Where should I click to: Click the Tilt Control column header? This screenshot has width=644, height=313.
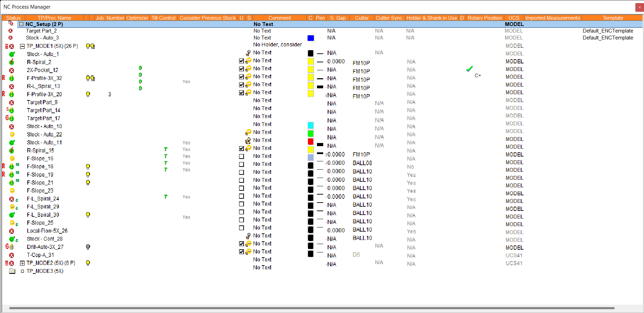[163, 18]
